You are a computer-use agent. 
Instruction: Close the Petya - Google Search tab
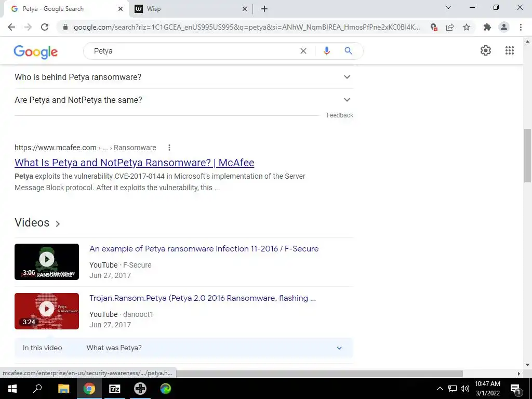[121, 9]
